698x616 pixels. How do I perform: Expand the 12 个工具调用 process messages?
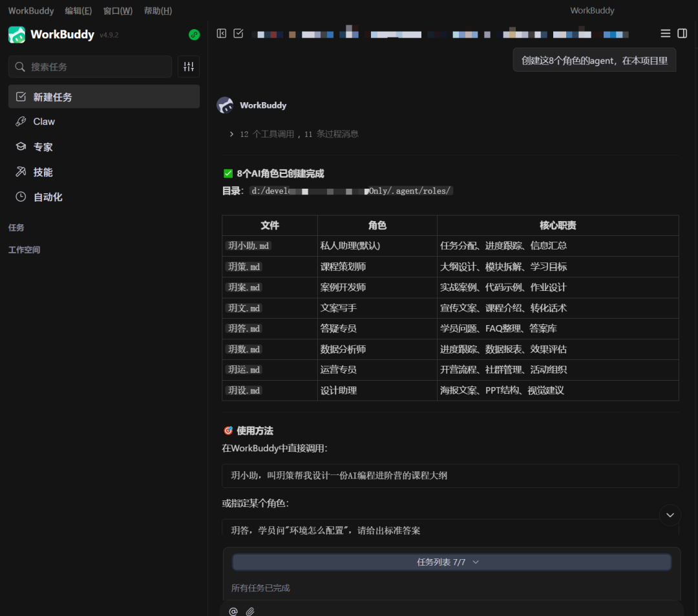click(x=295, y=134)
